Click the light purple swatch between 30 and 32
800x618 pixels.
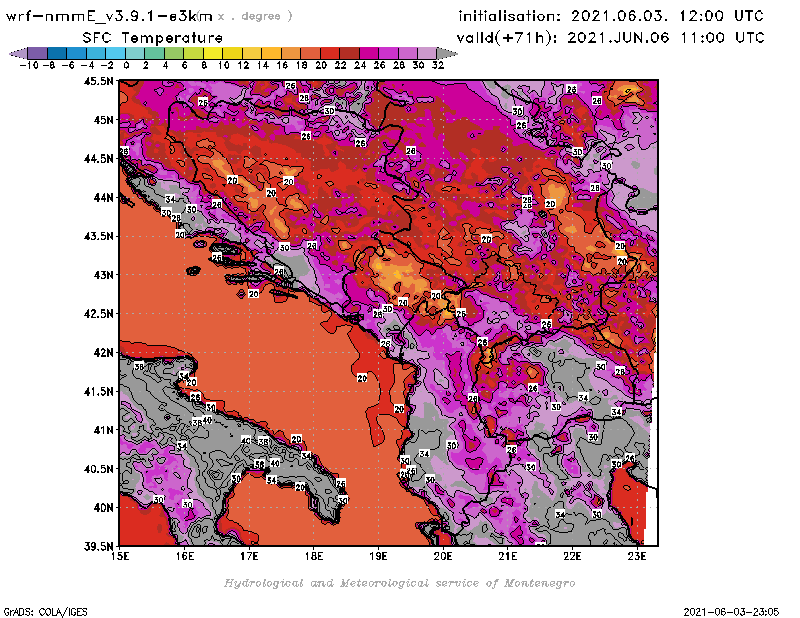[427, 53]
